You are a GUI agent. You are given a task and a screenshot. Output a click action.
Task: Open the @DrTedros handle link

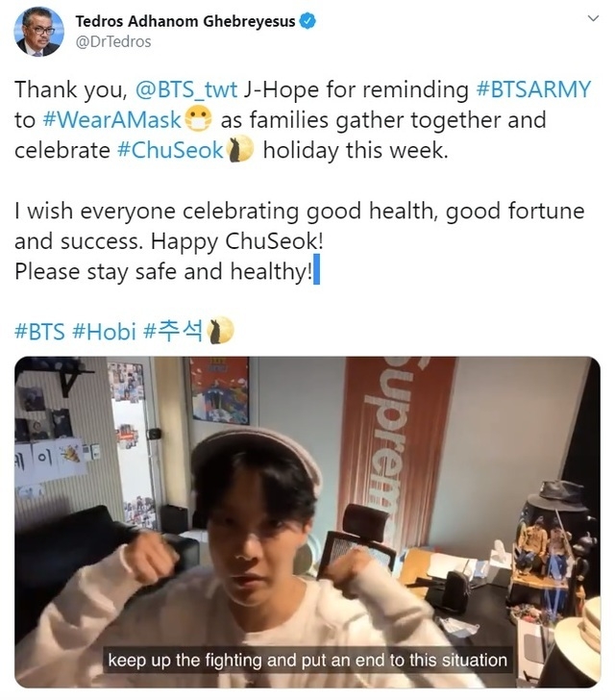(x=113, y=42)
